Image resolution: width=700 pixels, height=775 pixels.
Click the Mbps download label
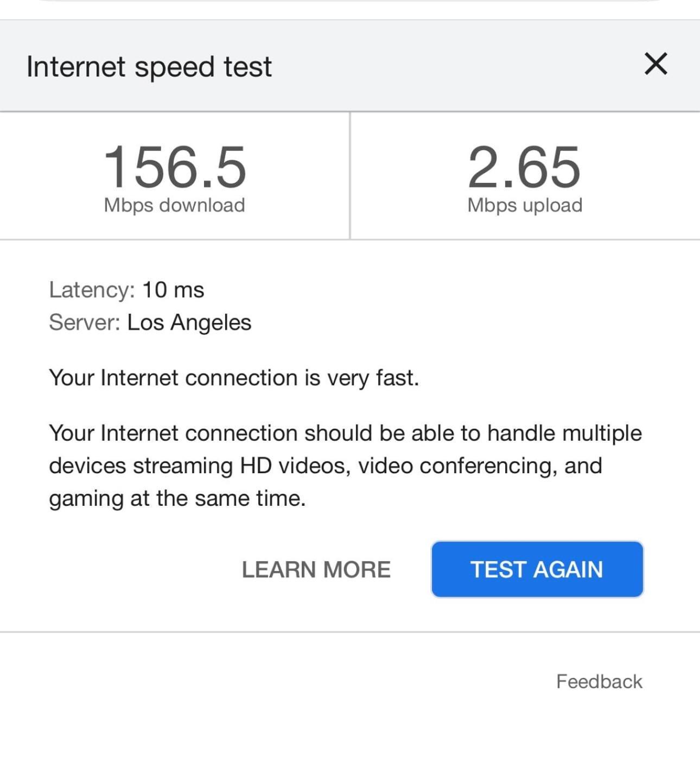[x=174, y=205]
